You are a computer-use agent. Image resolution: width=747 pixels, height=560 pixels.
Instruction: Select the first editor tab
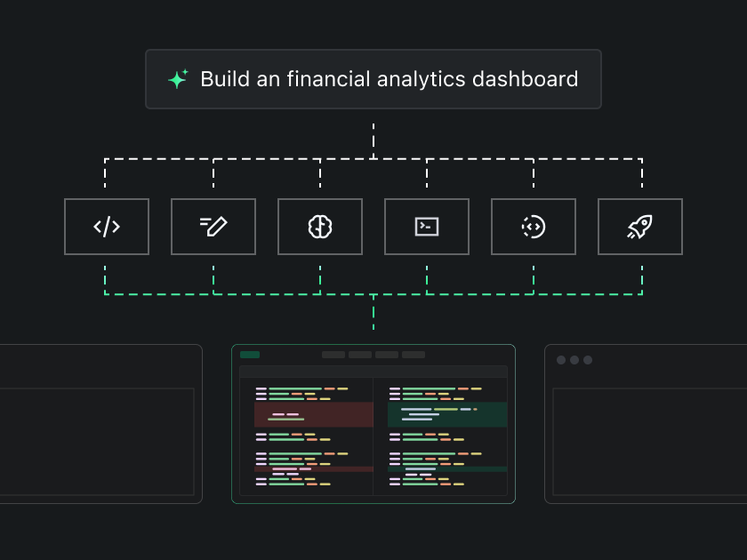pos(333,354)
